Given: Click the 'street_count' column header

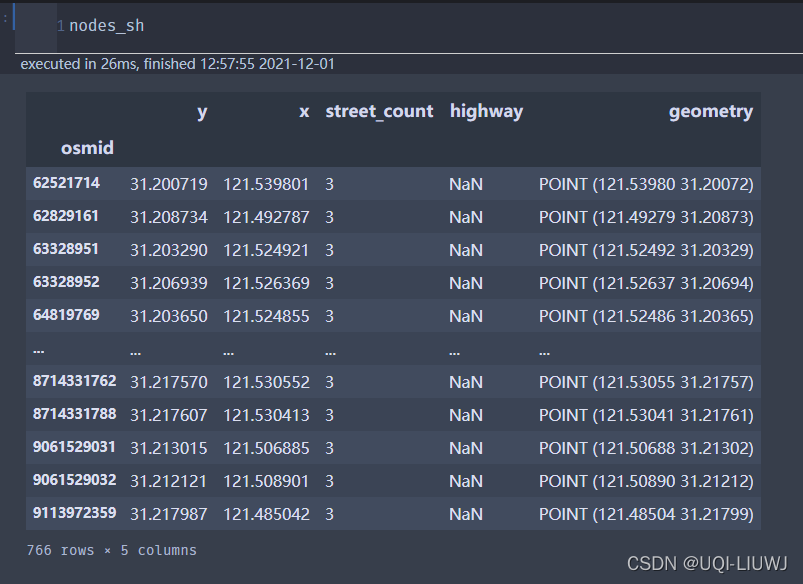Looking at the screenshot, I should [379, 112].
